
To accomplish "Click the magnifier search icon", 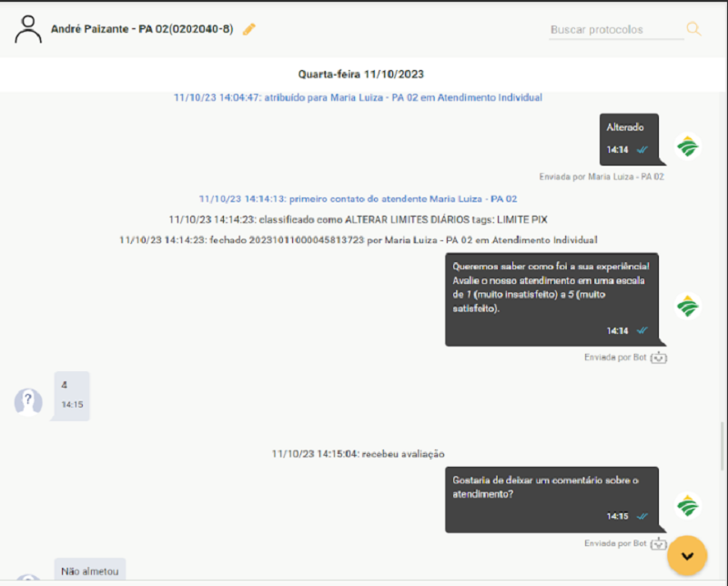I will pyautogui.click(x=693, y=29).
